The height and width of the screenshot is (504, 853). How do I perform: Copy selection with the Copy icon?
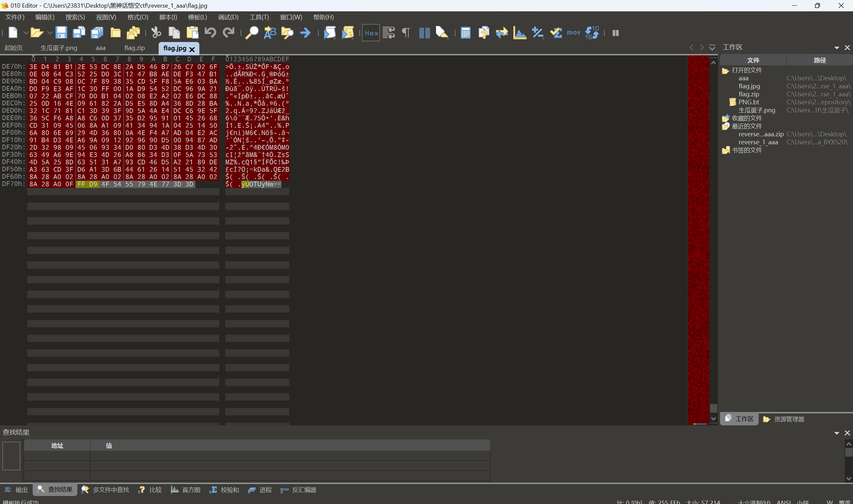(174, 33)
